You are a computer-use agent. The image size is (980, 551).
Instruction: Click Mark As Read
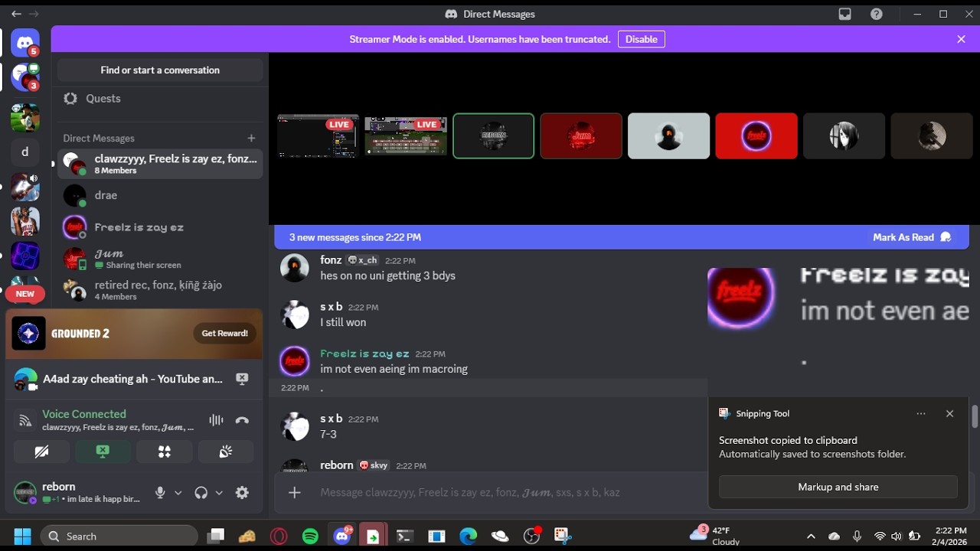(x=912, y=237)
